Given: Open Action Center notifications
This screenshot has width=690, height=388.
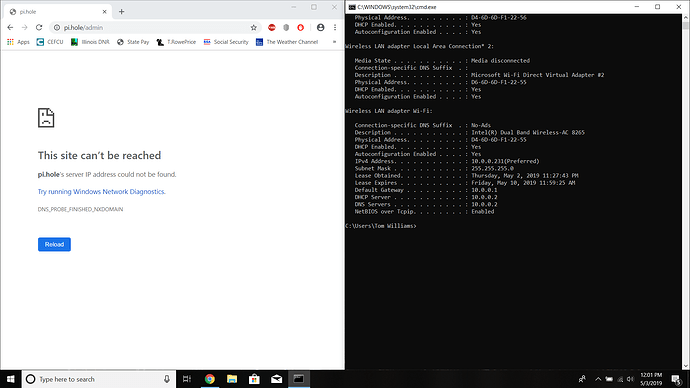Looking at the screenshot, I should click(x=676, y=379).
